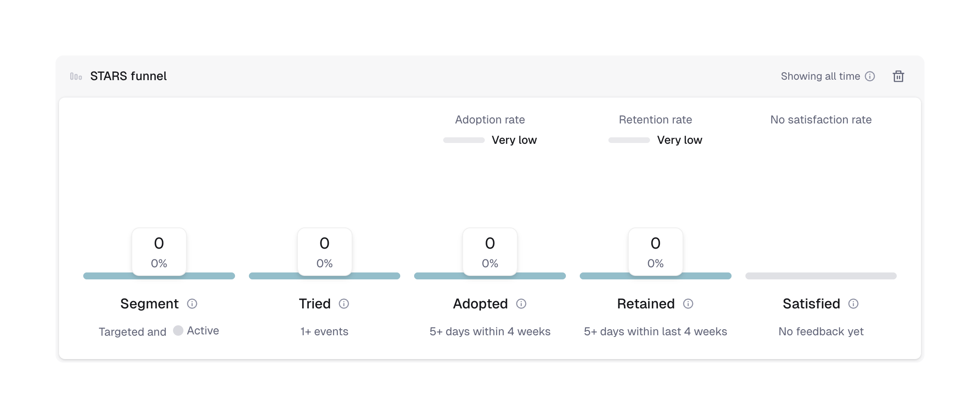The image size is (980, 418).
Task: Click the funnel bars icon by title
Action: tap(76, 76)
